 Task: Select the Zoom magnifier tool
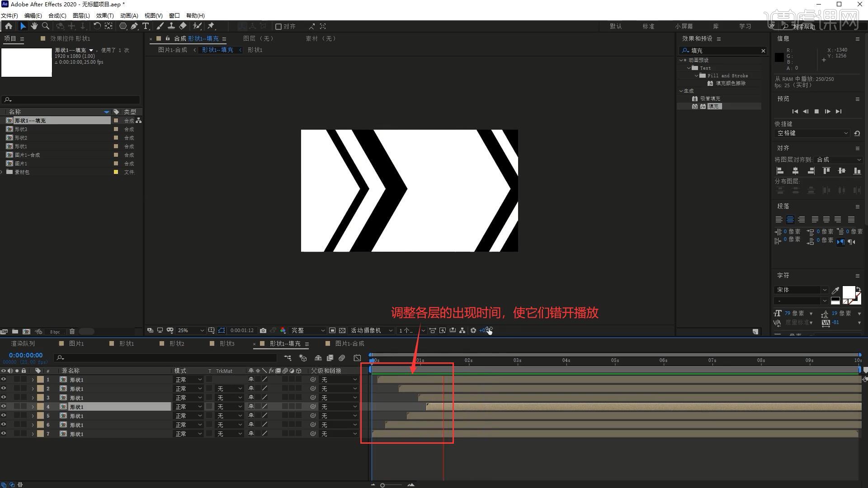click(46, 26)
